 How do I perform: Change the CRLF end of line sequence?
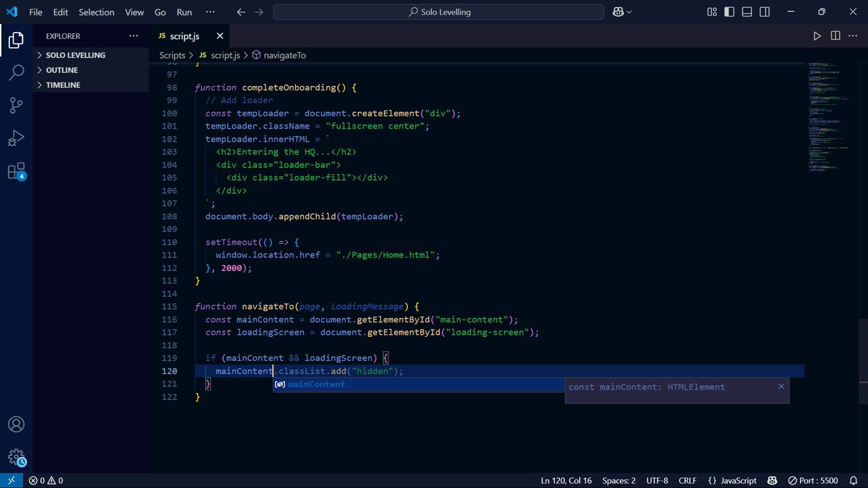[687, 481]
